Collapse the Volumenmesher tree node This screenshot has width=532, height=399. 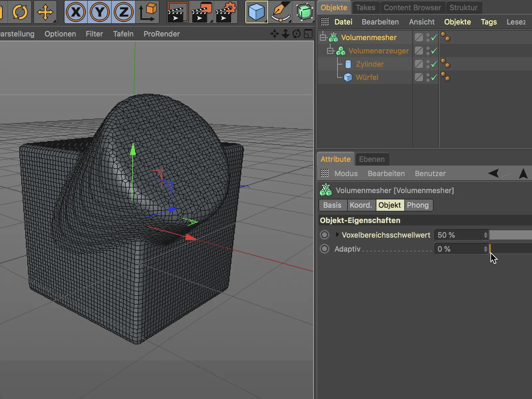[x=323, y=38]
